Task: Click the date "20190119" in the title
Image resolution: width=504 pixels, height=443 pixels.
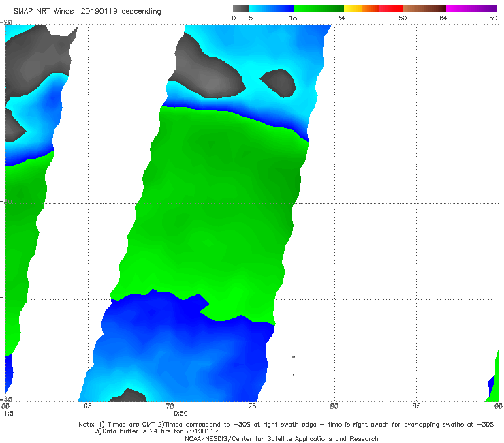Action: 99,12
